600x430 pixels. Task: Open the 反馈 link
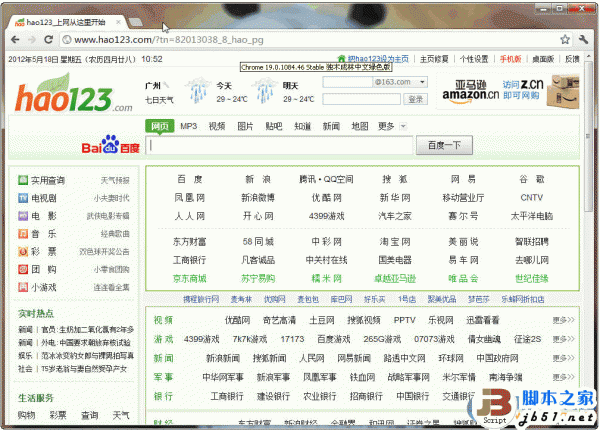(x=572, y=59)
